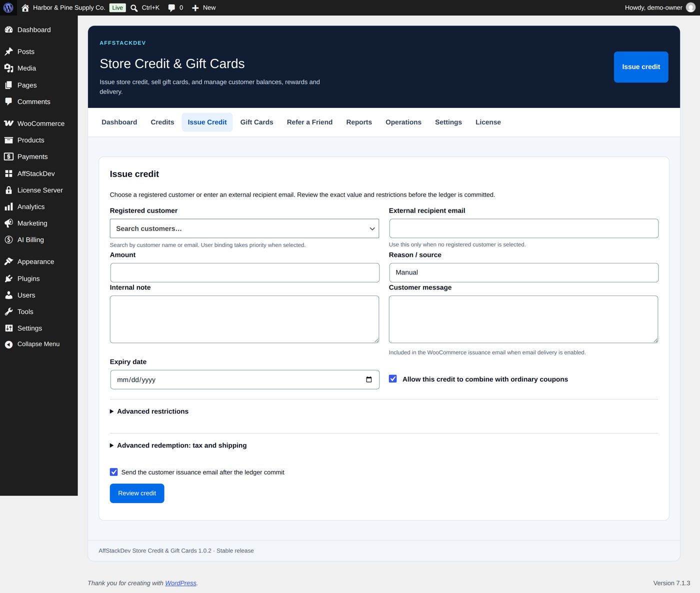Click the Plugins plug icon
This screenshot has height=593, width=700.
pos(8,278)
